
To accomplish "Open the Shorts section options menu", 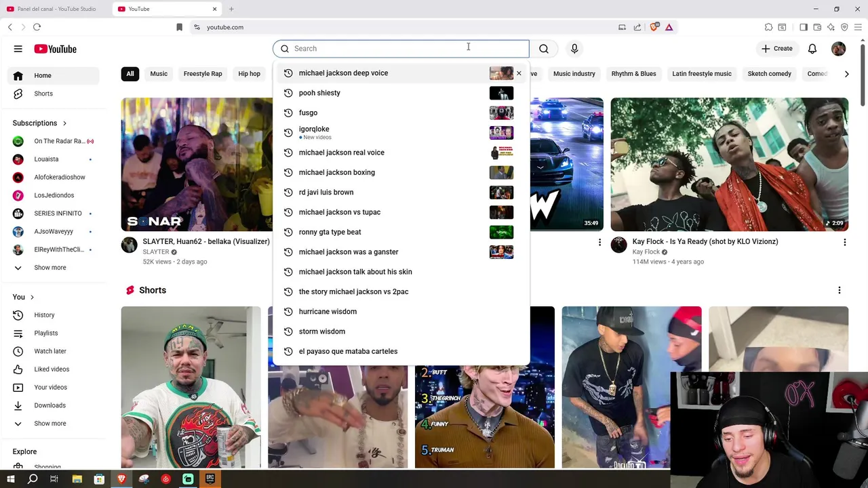I will click(x=840, y=290).
